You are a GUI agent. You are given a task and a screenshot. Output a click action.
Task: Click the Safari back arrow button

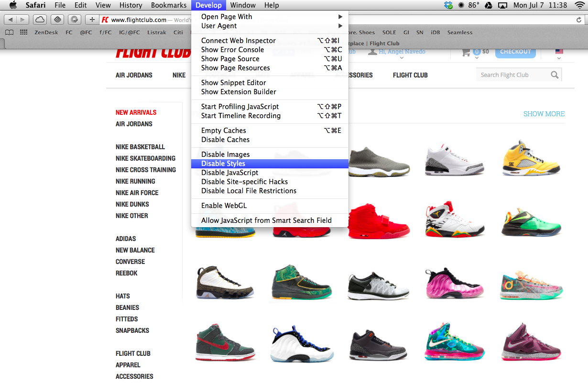[x=10, y=20]
